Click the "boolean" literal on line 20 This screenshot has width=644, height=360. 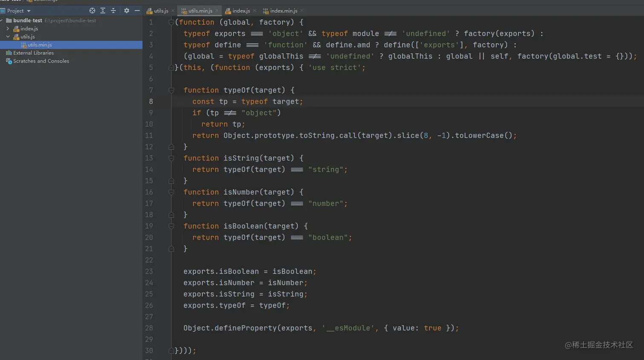[x=328, y=238]
